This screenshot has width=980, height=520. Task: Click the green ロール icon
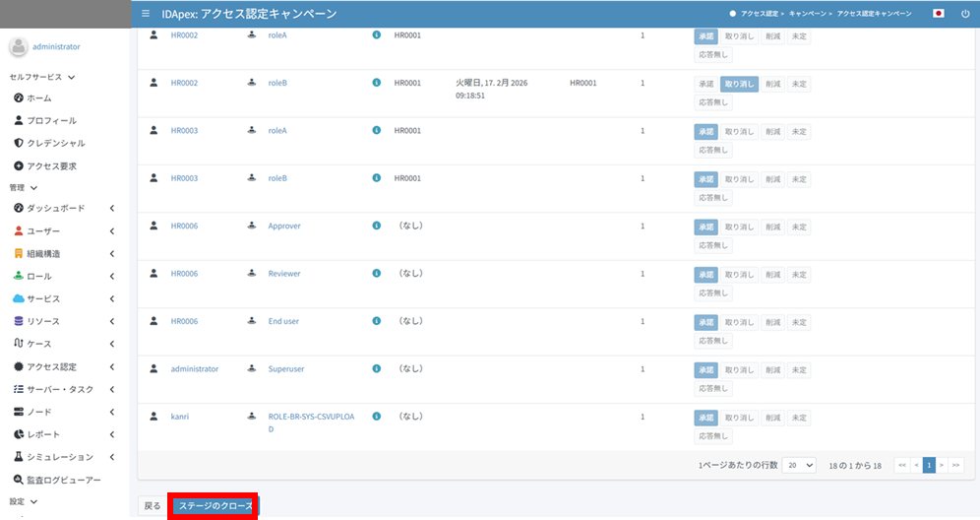[19, 276]
